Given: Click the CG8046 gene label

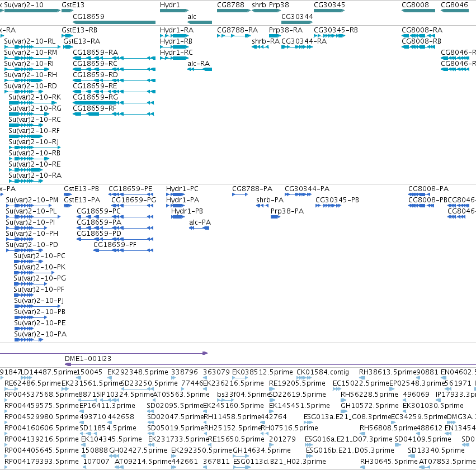Looking at the screenshot, I should [x=454, y=5].
